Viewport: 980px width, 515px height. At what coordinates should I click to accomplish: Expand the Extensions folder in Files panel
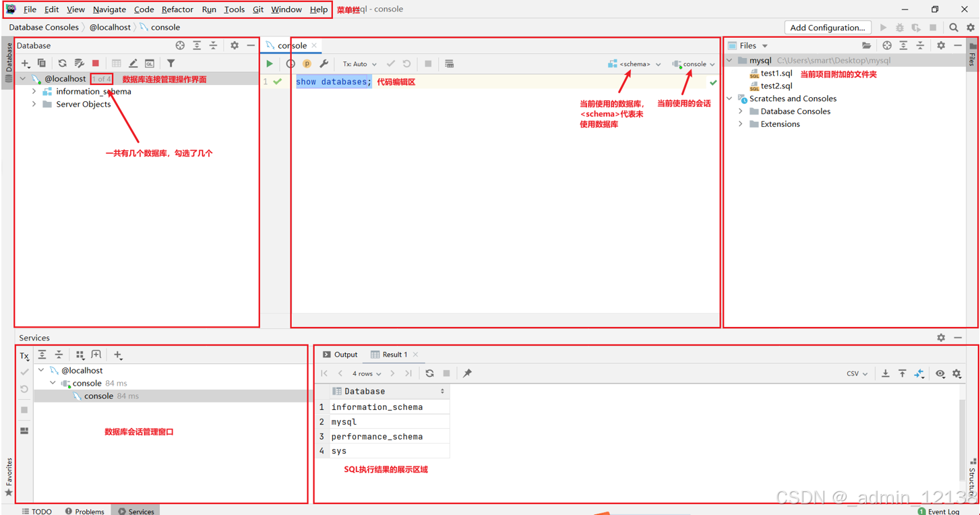[x=741, y=124]
